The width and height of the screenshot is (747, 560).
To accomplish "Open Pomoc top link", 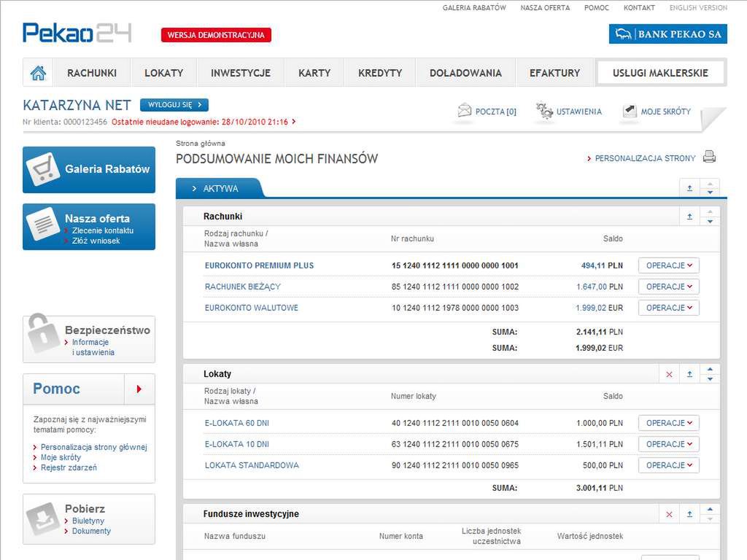I will [x=597, y=7].
